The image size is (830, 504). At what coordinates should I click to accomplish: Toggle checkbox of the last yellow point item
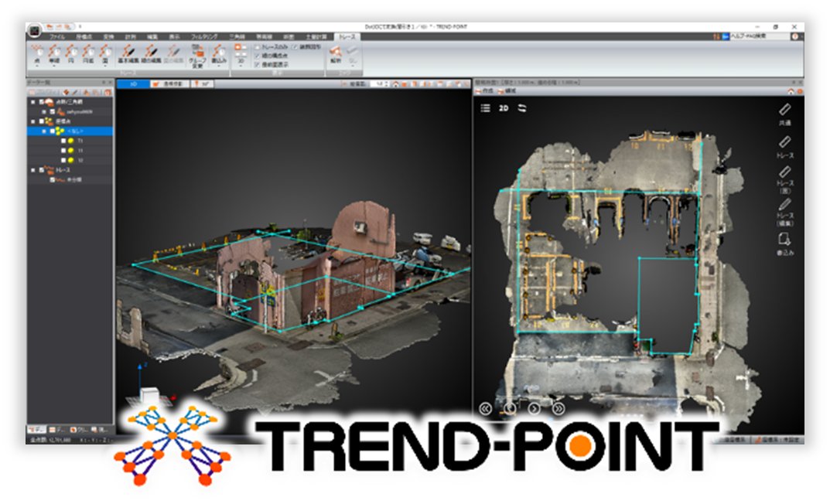(63, 160)
